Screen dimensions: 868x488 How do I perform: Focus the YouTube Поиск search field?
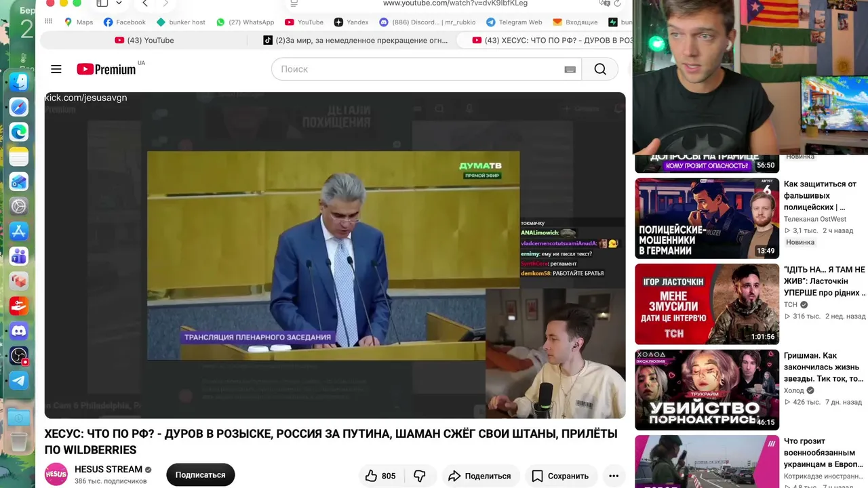pos(427,69)
